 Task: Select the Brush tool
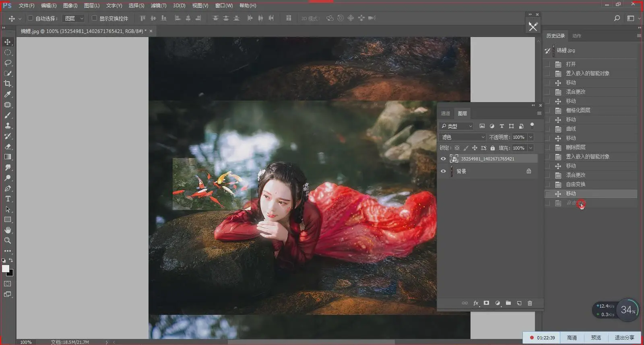[8, 115]
